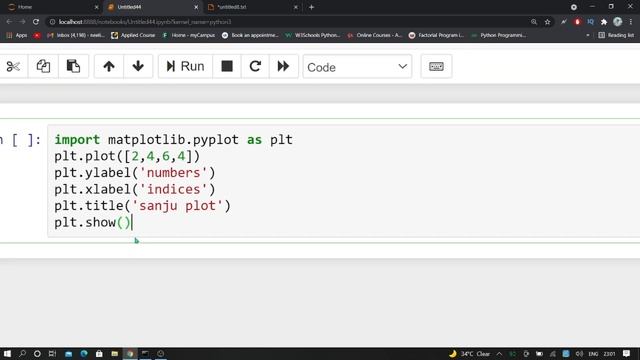Open the W3Schools Python bookmark

[x=313, y=36]
